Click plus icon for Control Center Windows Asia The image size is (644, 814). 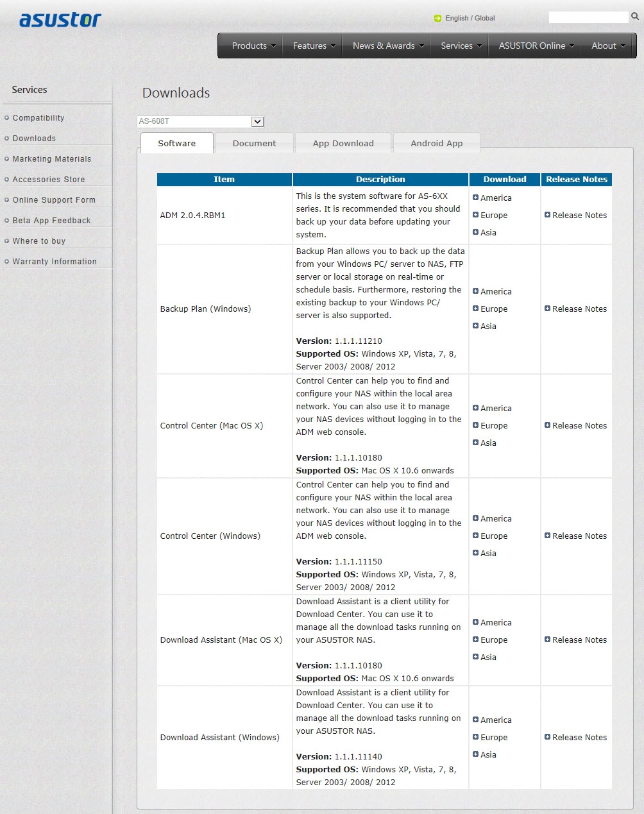(x=475, y=553)
